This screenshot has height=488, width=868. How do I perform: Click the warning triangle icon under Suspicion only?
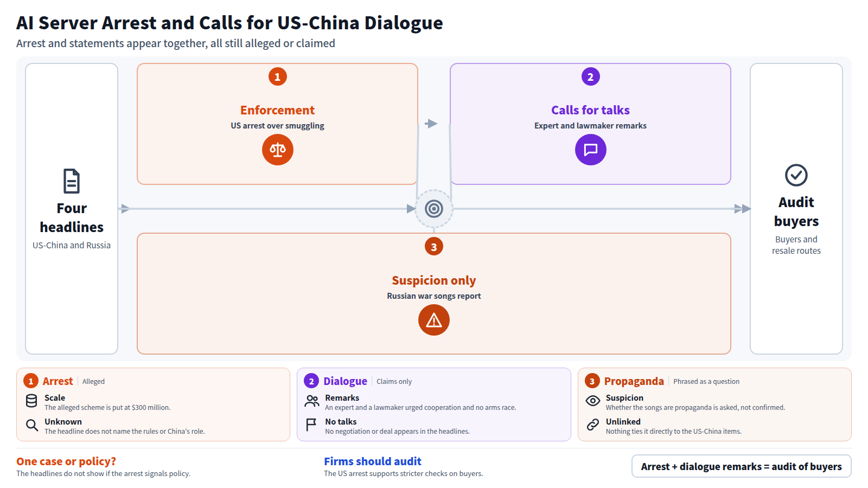point(434,320)
